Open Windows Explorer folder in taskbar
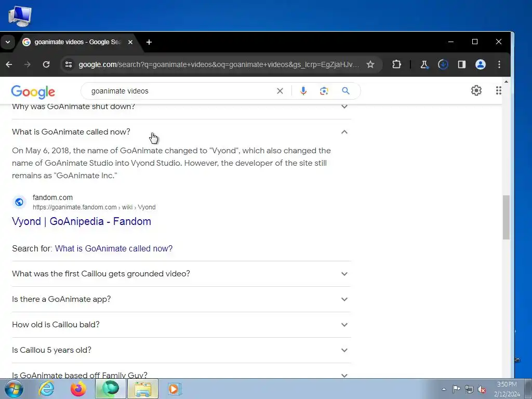Viewport: 532px width, 399px height. (x=143, y=389)
